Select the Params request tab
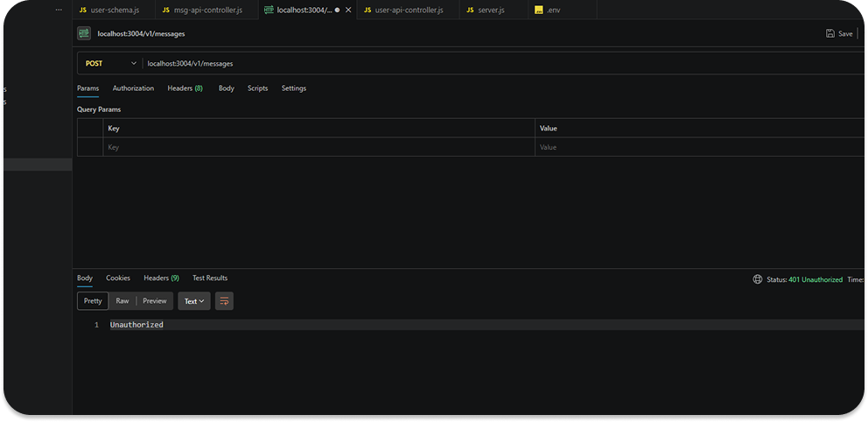868x422 pixels. pos(87,88)
